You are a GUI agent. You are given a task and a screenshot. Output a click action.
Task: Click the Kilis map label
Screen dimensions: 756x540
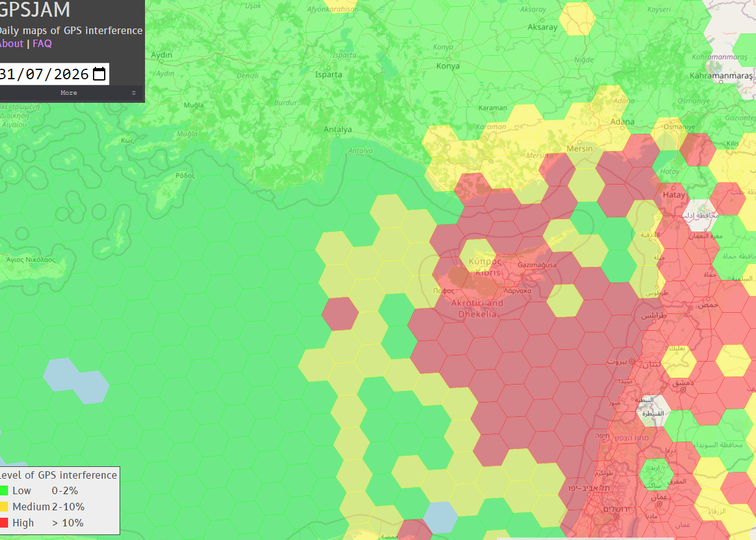732,144
